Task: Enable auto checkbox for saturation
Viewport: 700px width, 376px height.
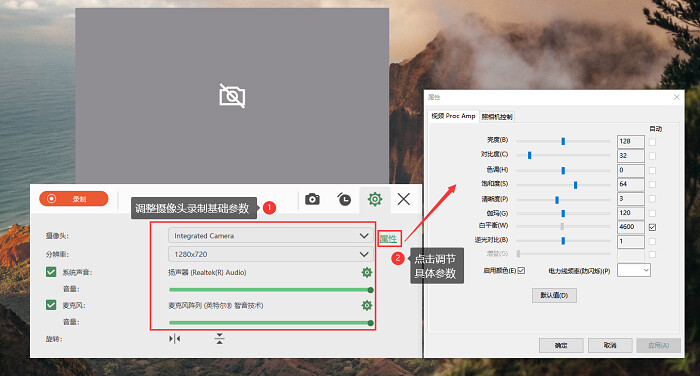Action: click(652, 184)
